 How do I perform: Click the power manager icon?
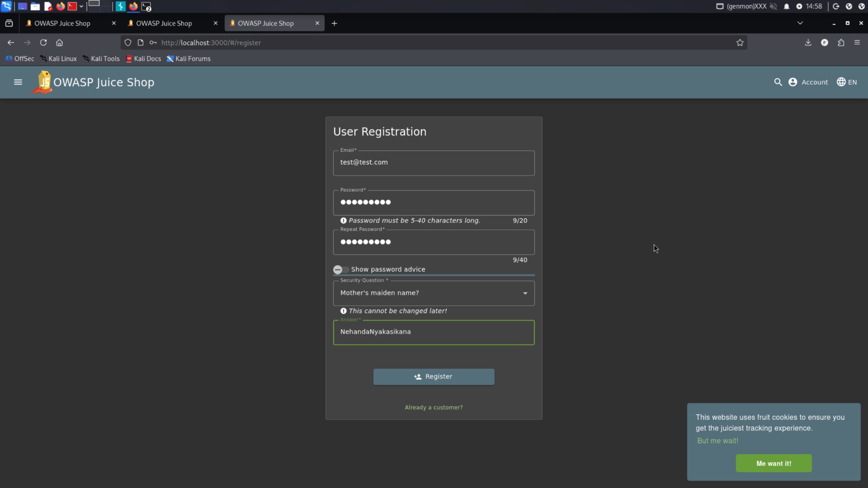(799, 6)
